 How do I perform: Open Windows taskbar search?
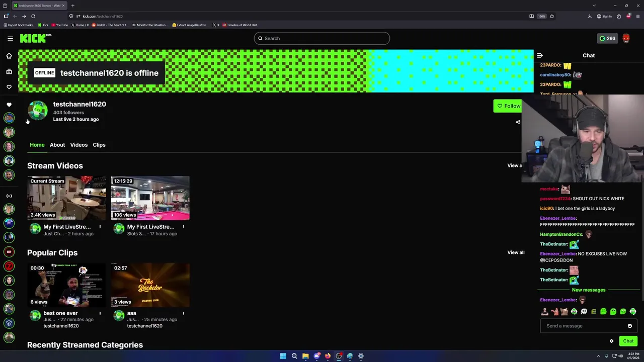point(294,356)
